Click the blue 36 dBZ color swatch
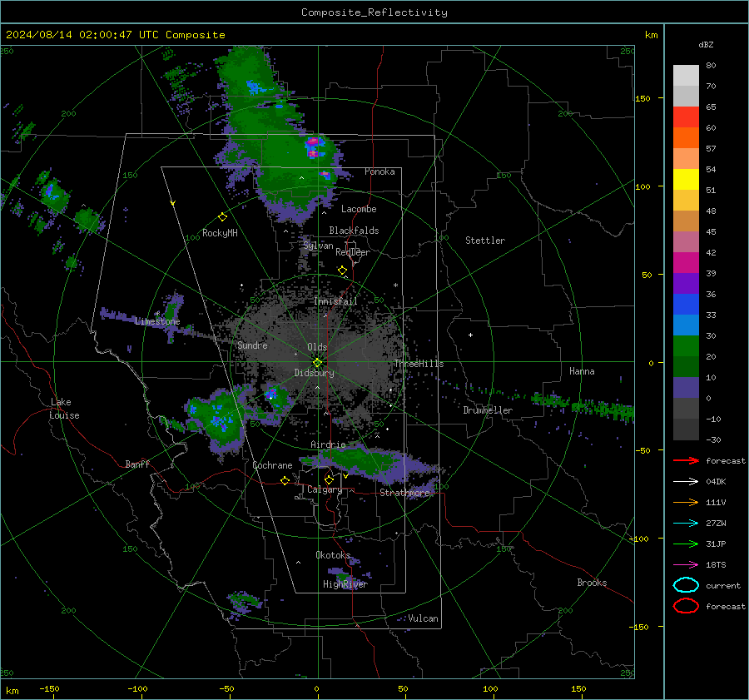749x700 pixels. tap(686, 304)
